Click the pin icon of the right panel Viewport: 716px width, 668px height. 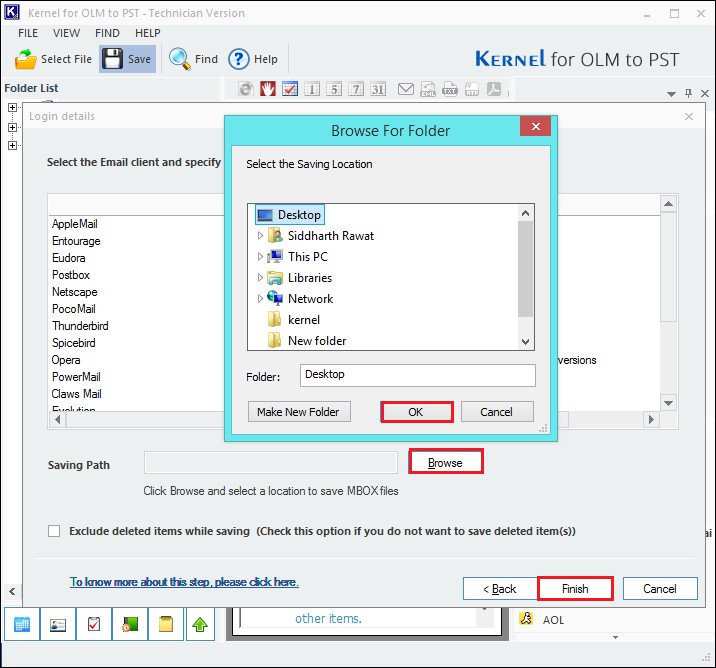689,93
